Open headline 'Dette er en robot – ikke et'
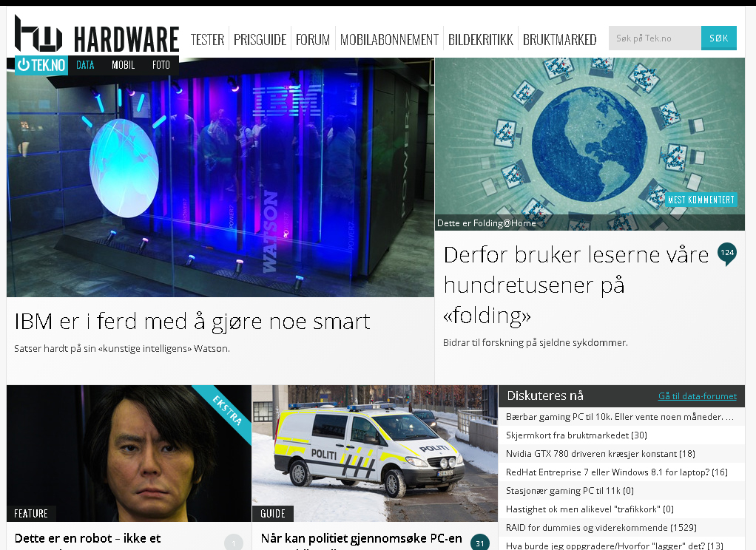Image resolution: width=756 pixels, height=550 pixels. [88, 538]
